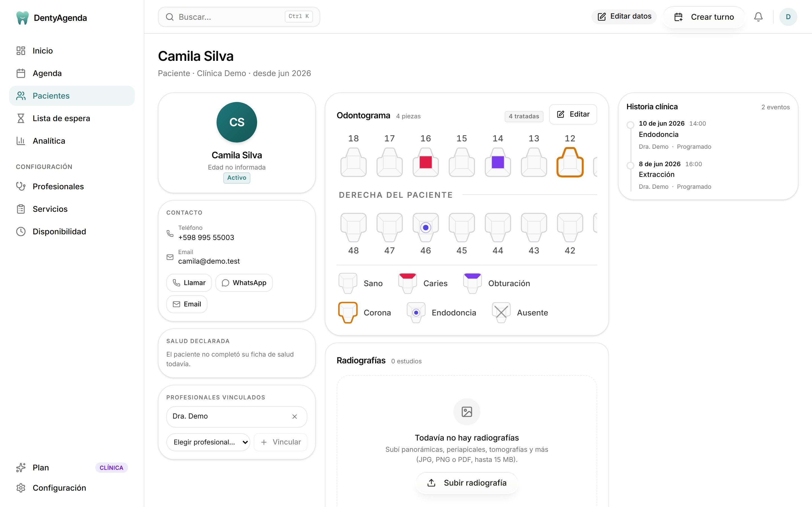Screen dimensions: 812x507
Task: Click the DentyAgenda tooth logo
Action: point(23,18)
